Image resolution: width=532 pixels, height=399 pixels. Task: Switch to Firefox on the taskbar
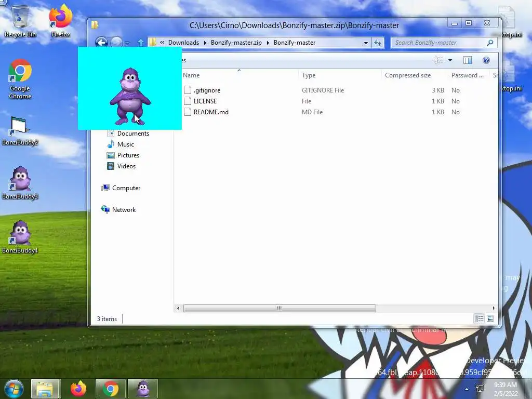(x=78, y=389)
